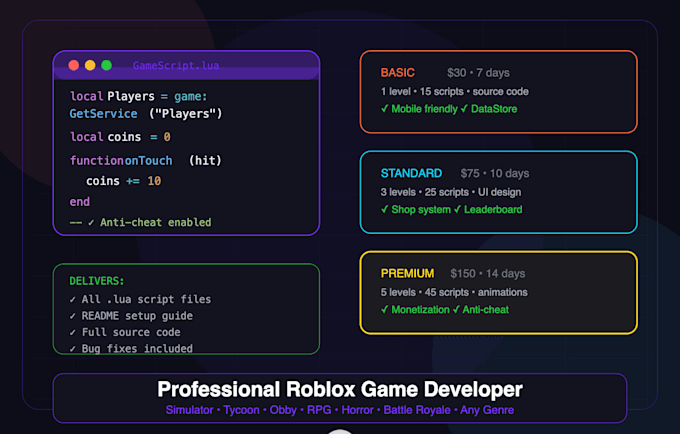The image size is (680, 434).
Task: Click "Full source code" line
Action: click(125, 332)
